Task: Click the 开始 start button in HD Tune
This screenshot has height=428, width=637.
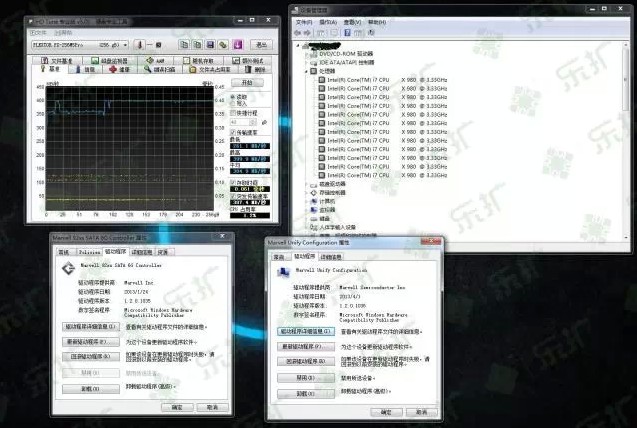Action: point(247,82)
